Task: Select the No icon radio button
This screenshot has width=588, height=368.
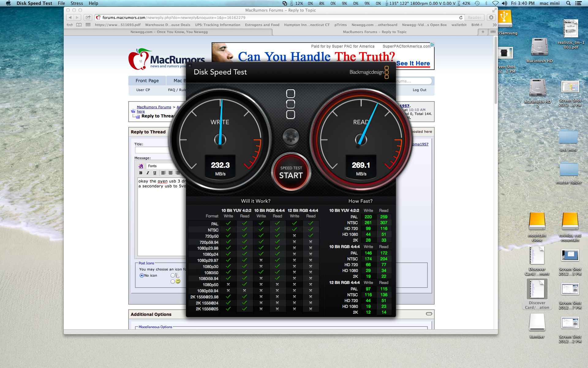Action: click(x=141, y=275)
